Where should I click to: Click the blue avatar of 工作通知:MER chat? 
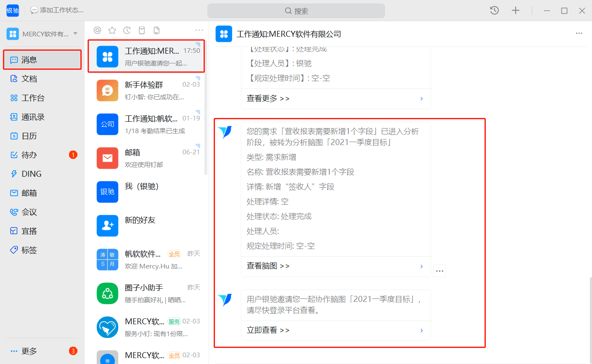[107, 57]
